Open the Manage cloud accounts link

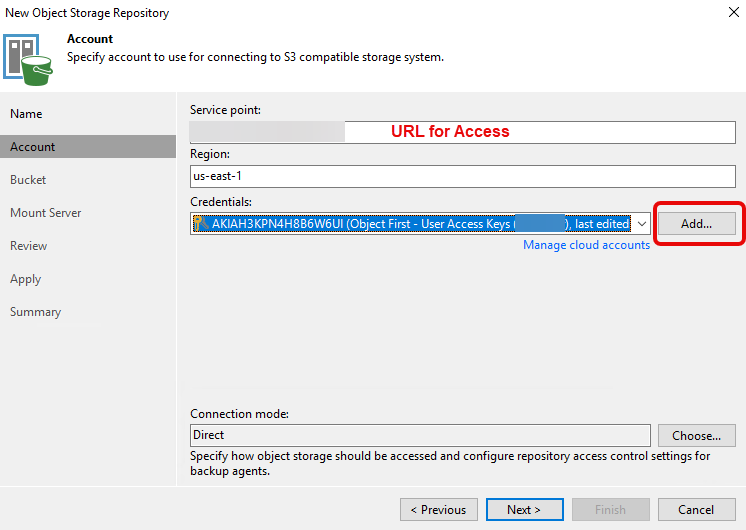(x=586, y=245)
